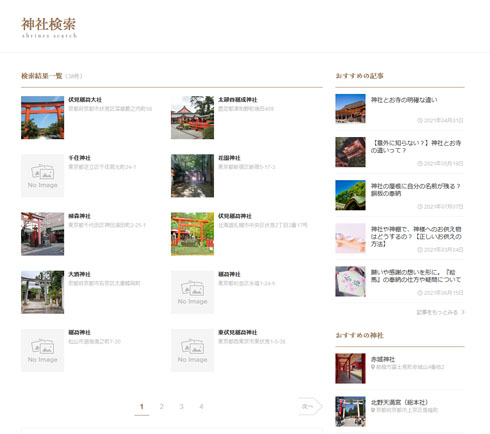
Task: Click the location pin icon under 北野天満宮
Action: coord(373,410)
